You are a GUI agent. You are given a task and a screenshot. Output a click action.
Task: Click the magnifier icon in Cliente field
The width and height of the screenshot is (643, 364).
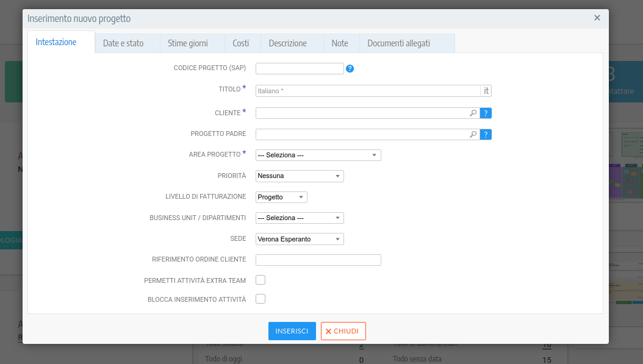point(473,113)
